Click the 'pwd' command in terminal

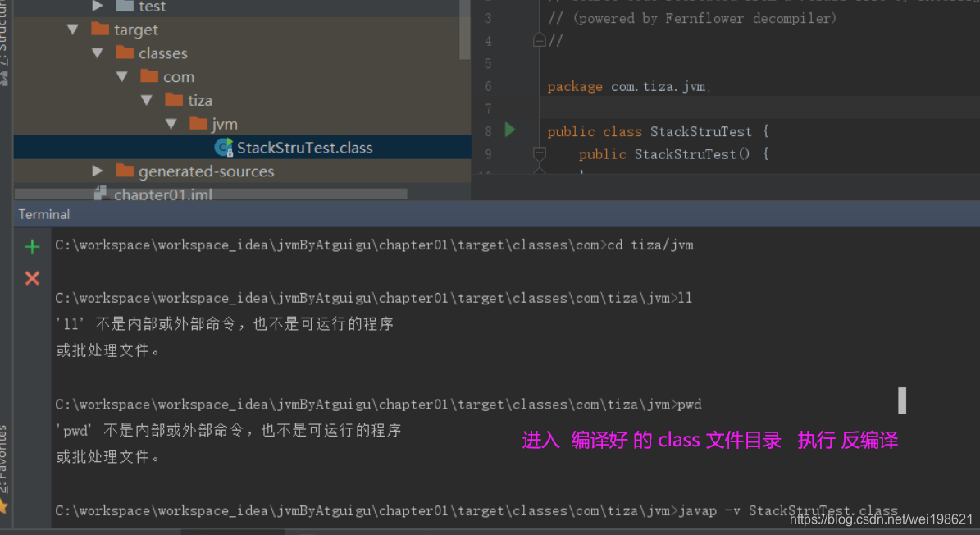[690, 405]
